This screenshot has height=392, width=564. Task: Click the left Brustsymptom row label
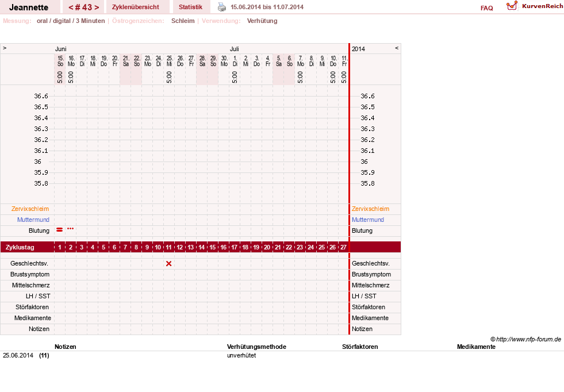point(30,274)
